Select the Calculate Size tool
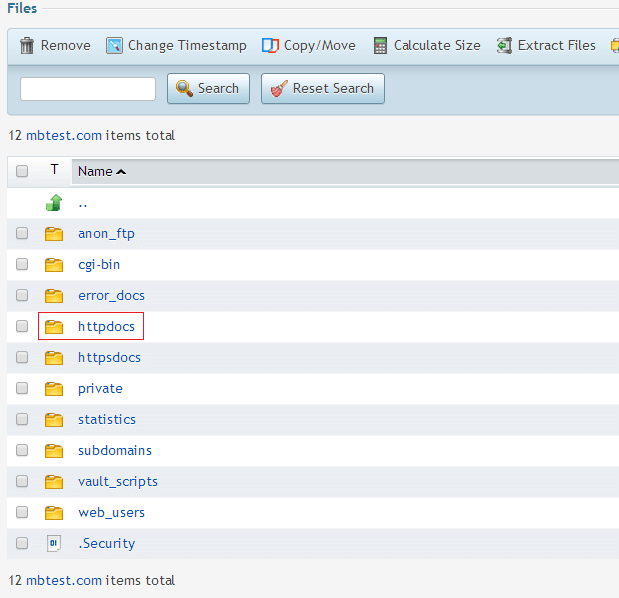619x598 pixels. click(x=380, y=45)
